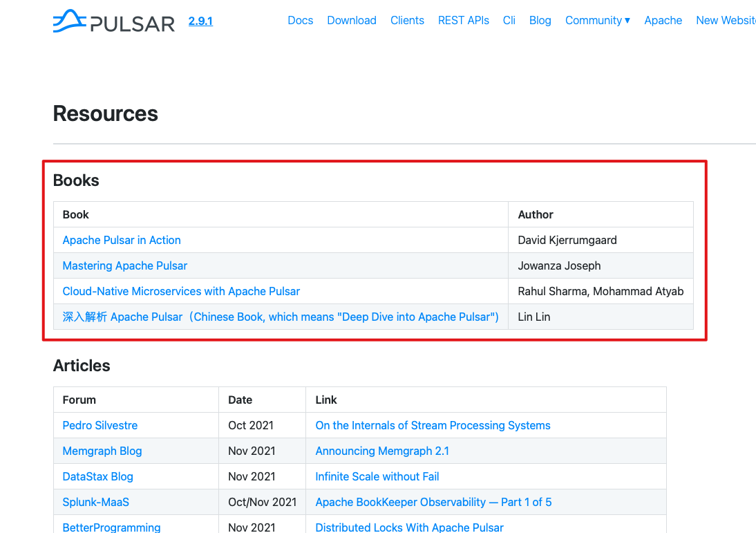This screenshot has height=533, width=756.
Task: Select the author Jowanza Joseph
Action: coord(559,265)
